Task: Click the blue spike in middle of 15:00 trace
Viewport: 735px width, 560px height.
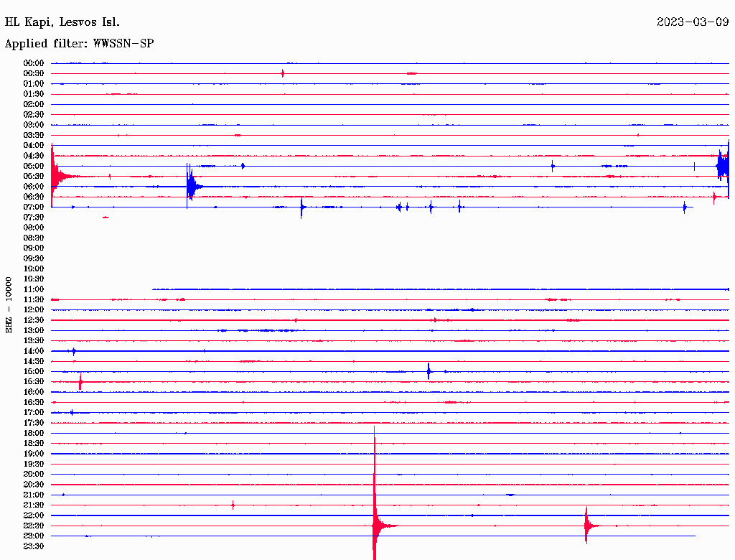Action: coord(429,371)
